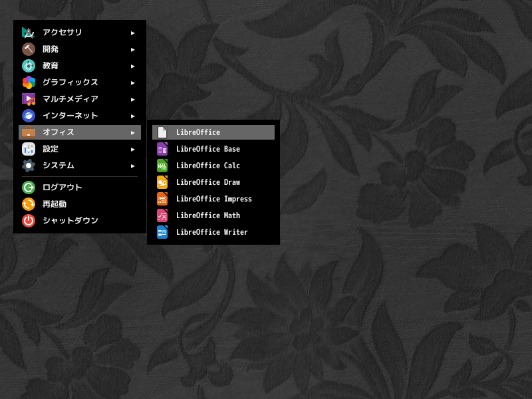Open the システム menu entry
This screenshot has width=532, height=399.
80,166
